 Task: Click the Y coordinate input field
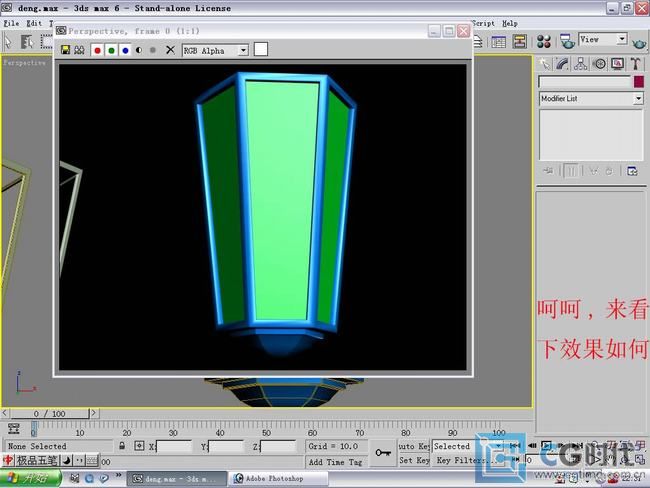(x=226, y=447)
